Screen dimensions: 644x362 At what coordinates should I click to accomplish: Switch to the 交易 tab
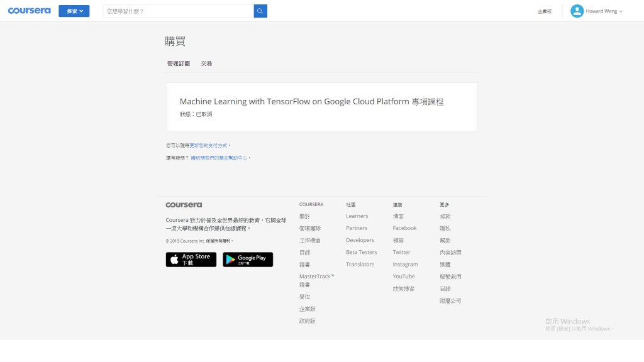[206, 63]
